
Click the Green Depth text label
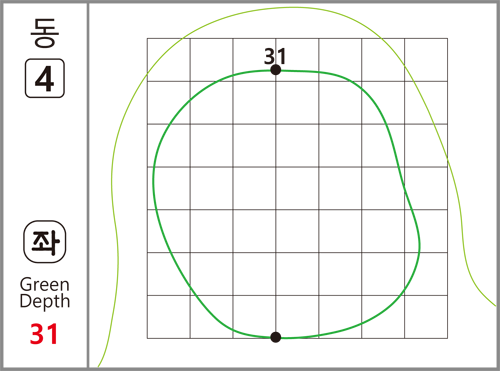point(45,293)
